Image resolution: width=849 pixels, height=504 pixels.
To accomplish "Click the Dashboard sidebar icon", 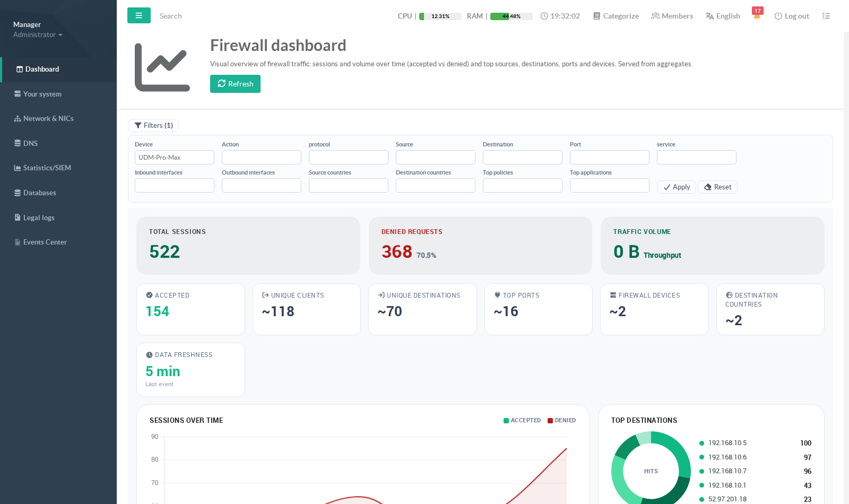I will [x=20, y=69].
